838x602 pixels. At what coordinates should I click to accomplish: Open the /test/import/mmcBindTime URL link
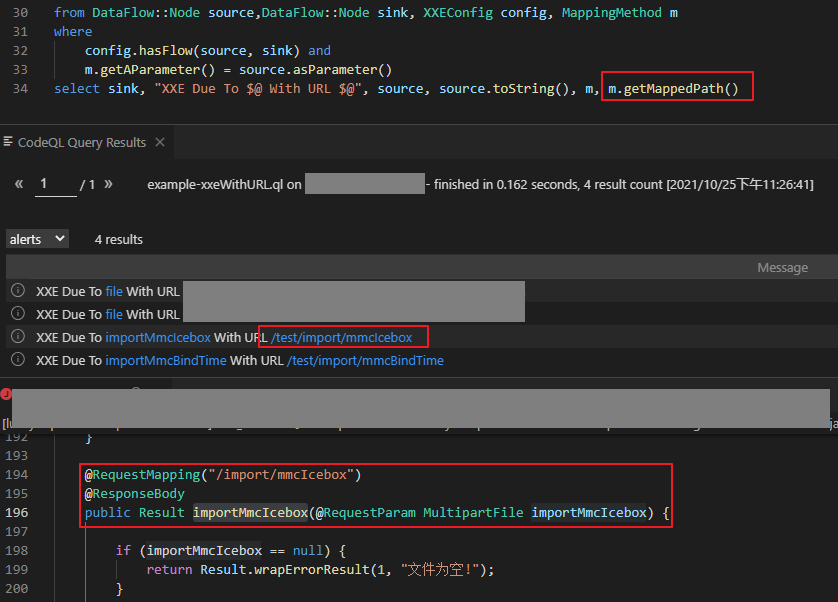click(365, 360)
